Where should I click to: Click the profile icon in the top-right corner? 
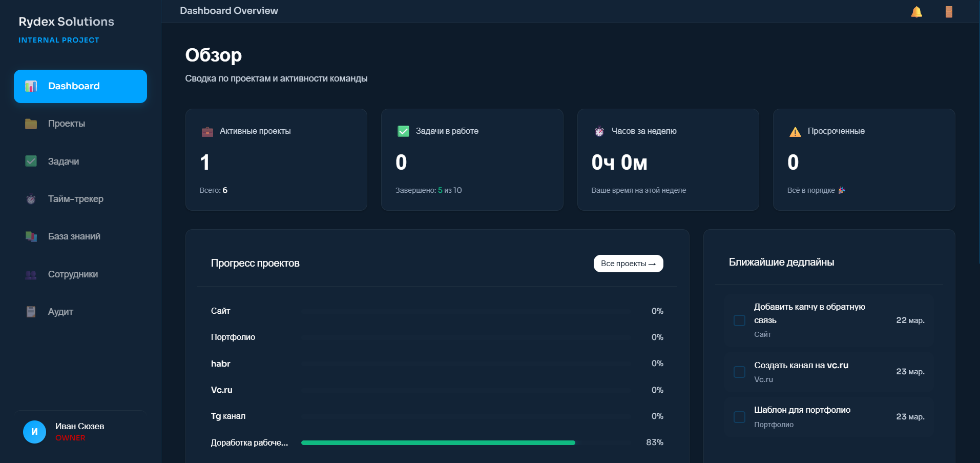[948, 11]
